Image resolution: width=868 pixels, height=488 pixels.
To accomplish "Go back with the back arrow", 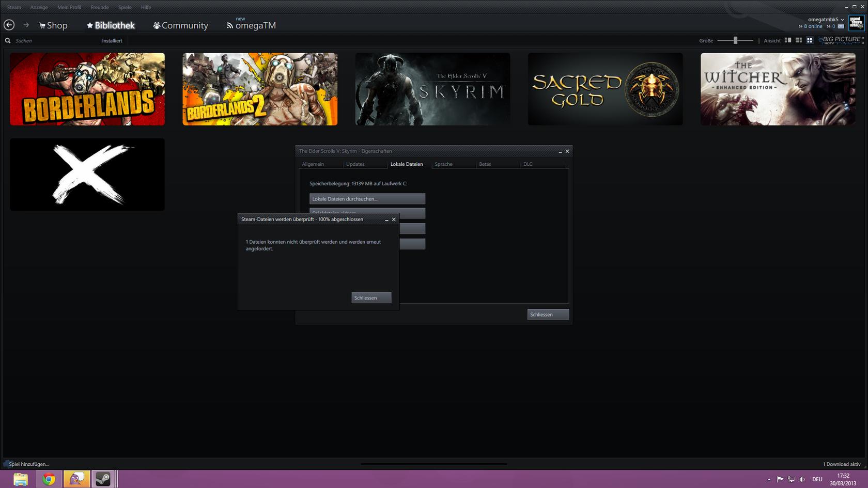I will (x=9, y=25).
